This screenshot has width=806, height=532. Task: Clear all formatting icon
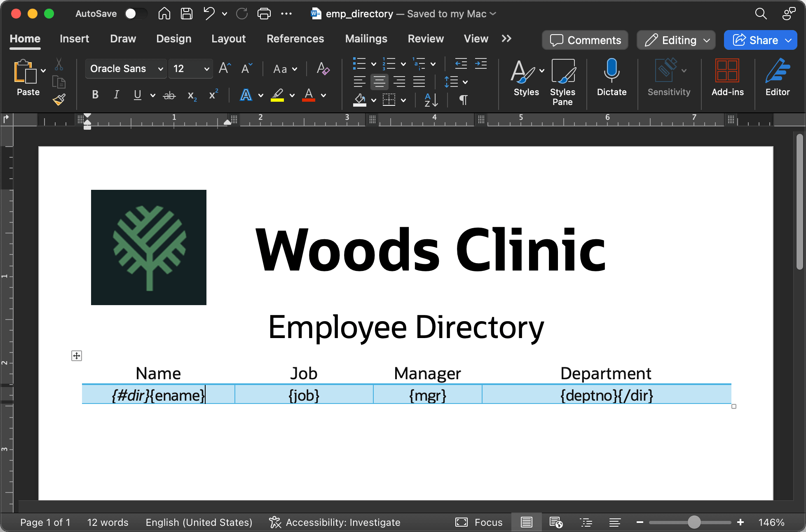coord(323,68)
